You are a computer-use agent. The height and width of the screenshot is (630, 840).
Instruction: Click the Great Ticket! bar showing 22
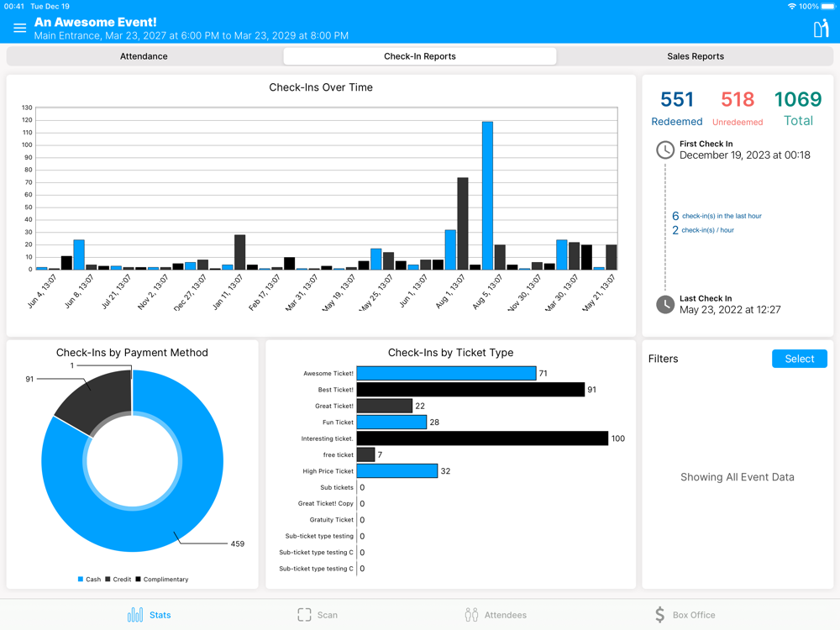click(384, 406)
